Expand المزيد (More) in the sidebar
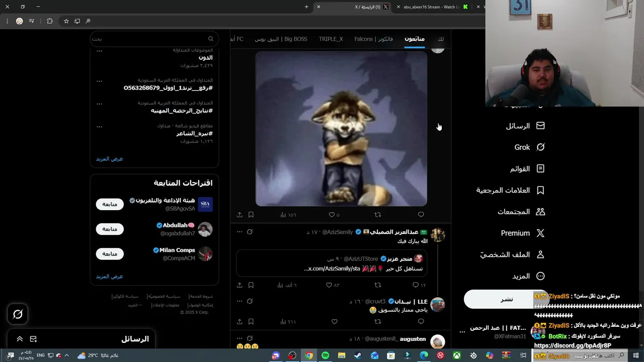 click(x=528, y=276)
